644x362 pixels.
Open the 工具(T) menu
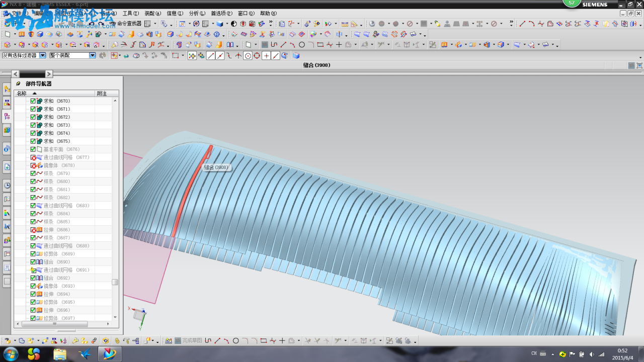tap(130, 14)
